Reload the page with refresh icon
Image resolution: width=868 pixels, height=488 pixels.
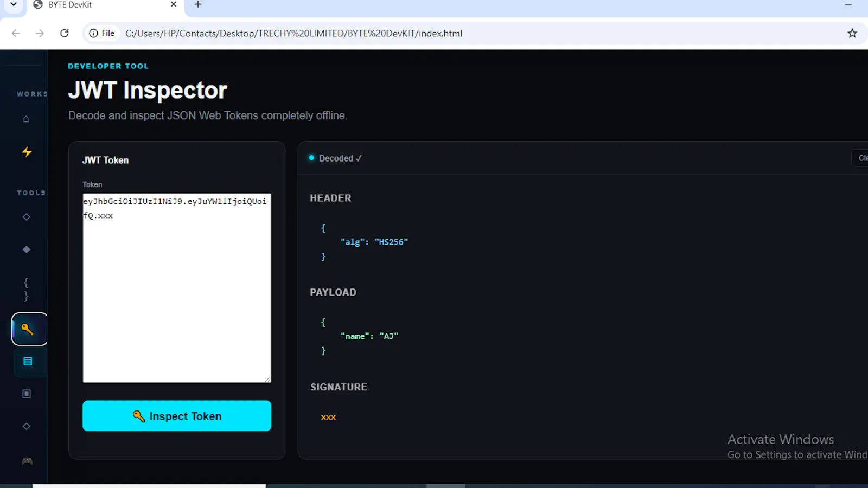coord(65,33)
